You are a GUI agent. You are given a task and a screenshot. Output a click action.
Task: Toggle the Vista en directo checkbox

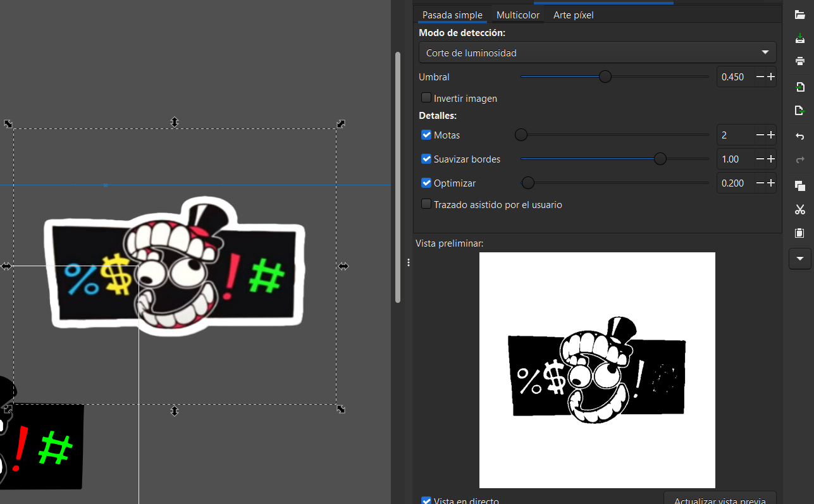pyautogui.click(x=426, y=500)
